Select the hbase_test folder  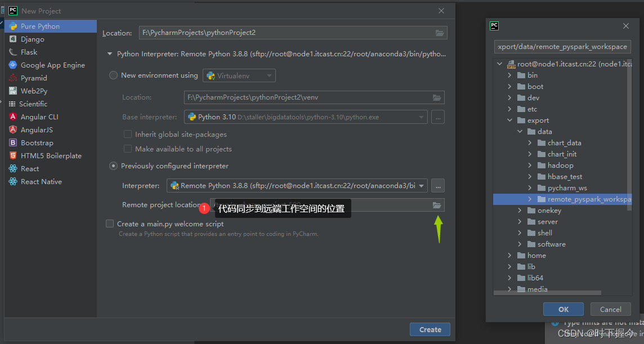click(x=565, y=177)
